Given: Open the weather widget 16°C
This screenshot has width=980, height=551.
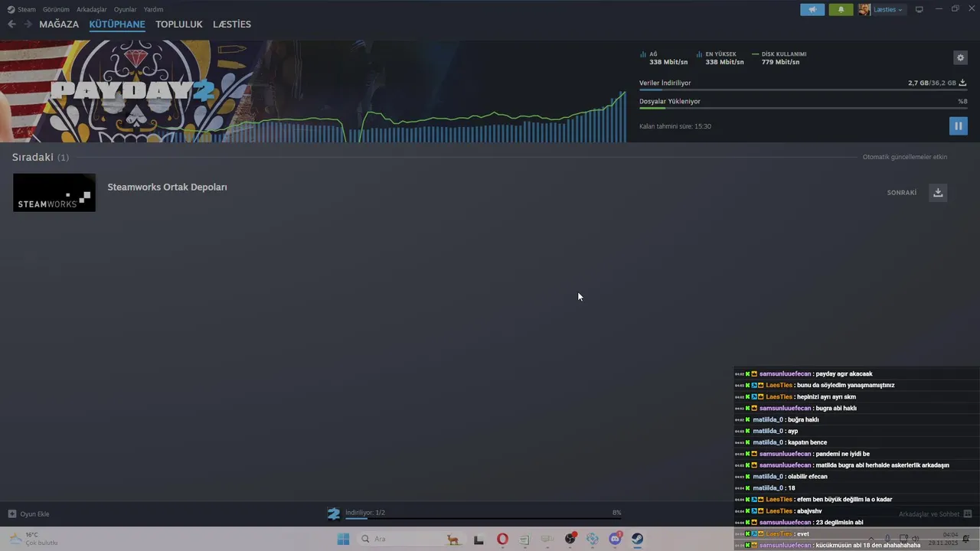Looking at the screenshot, I should tap(33, 539).
